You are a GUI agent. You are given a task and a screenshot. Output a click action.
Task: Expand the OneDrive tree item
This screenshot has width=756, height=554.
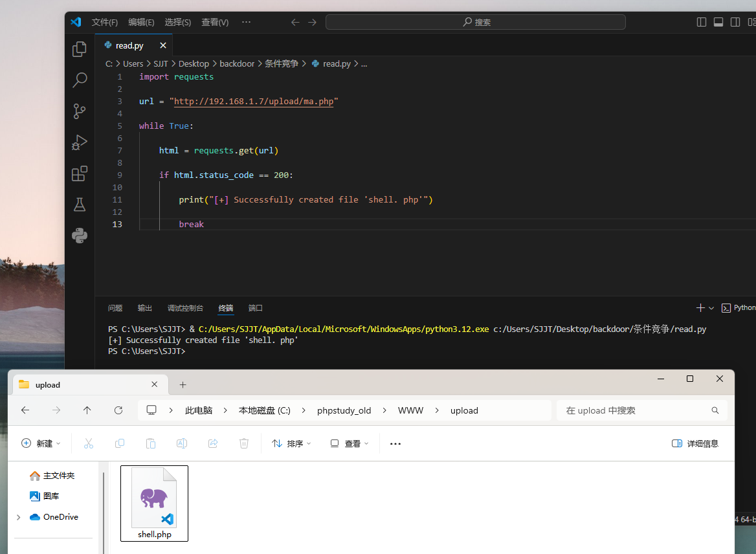point(18,517)
